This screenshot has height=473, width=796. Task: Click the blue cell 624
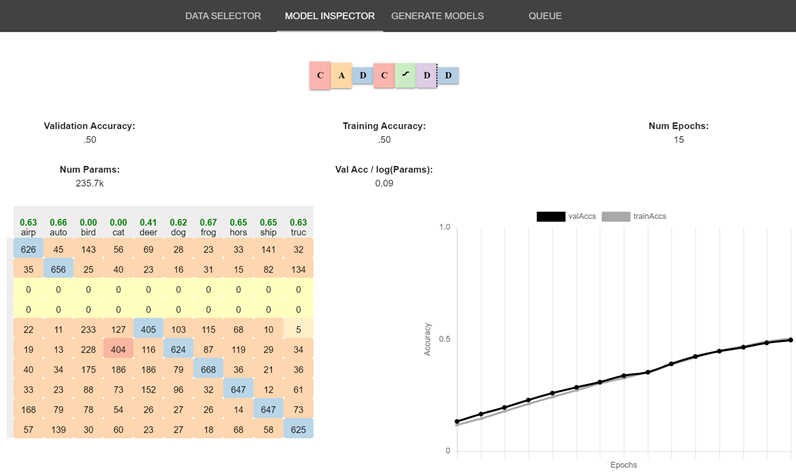point(178,349)
